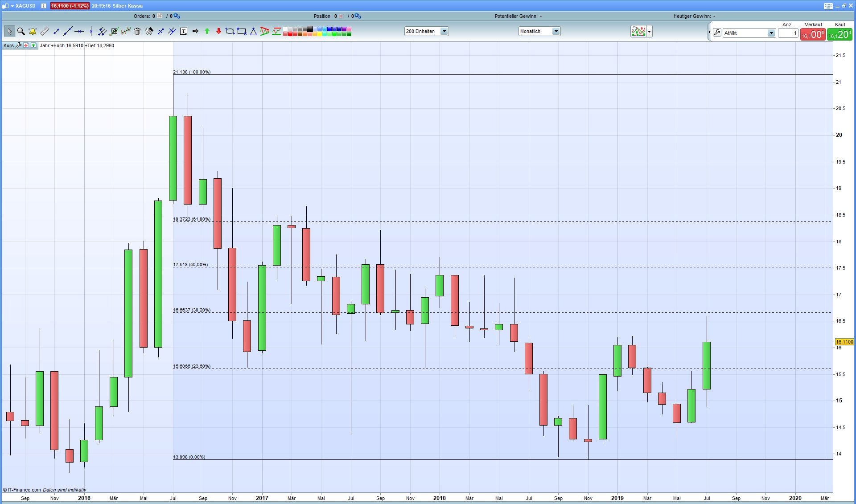856x504 pixels.
Task: Pick the ruler measurement tool
Action: [44, 31]
